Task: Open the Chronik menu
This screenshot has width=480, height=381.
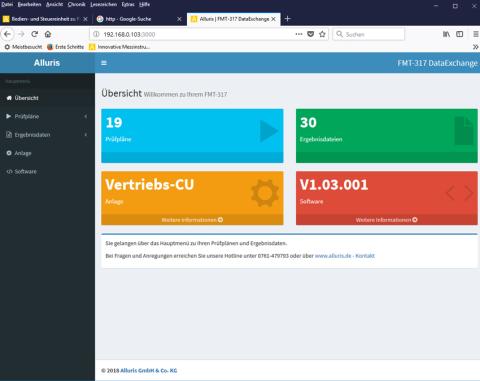Action: [x=76, y=4]
